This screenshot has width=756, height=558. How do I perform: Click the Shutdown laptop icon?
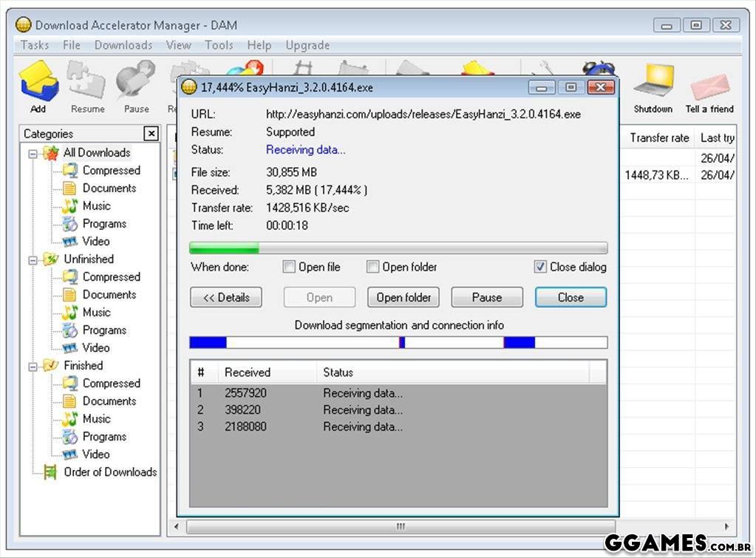(653, 83)
